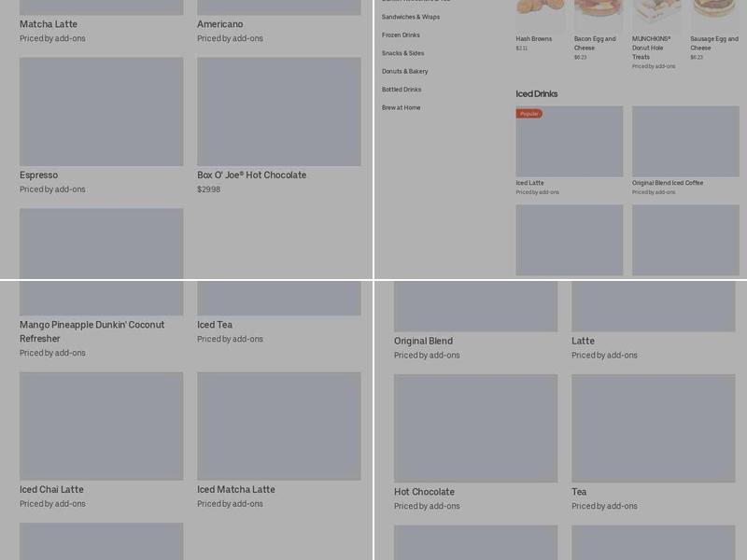Image resolution: width=747 pixels, height=560 pixels.
Task: Open the Sandwiches & Wraps category
Action: 411,17
